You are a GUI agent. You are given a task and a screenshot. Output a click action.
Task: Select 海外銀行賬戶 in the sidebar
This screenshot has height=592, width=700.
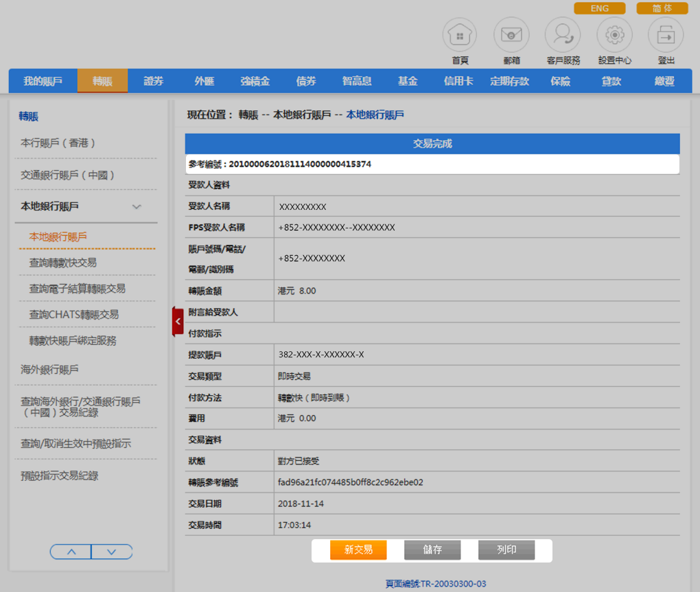[49, 370]
